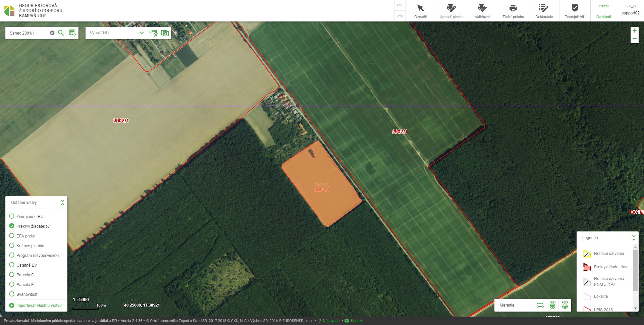This screenshot has height=325, width=644.
Task: Enable the Zverejnené HU layer
Action: [12, 216]
